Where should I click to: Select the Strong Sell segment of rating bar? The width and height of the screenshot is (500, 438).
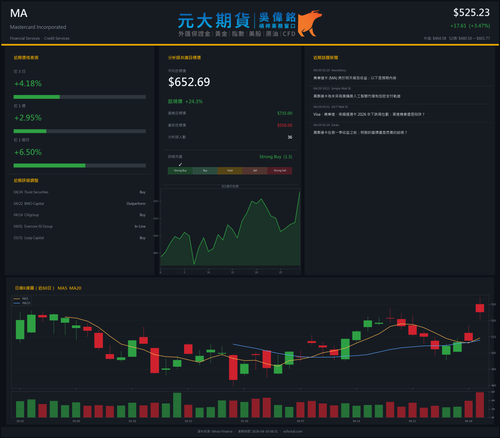(280, 171)
